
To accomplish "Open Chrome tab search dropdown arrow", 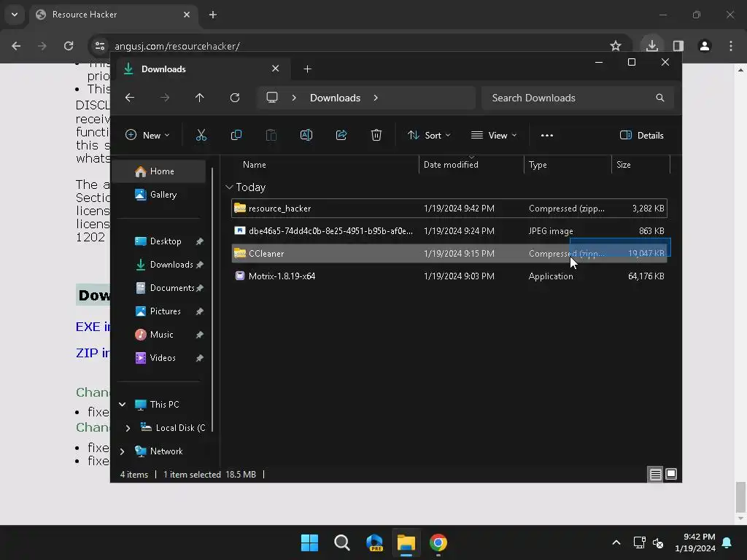I will tap(15, 15).
